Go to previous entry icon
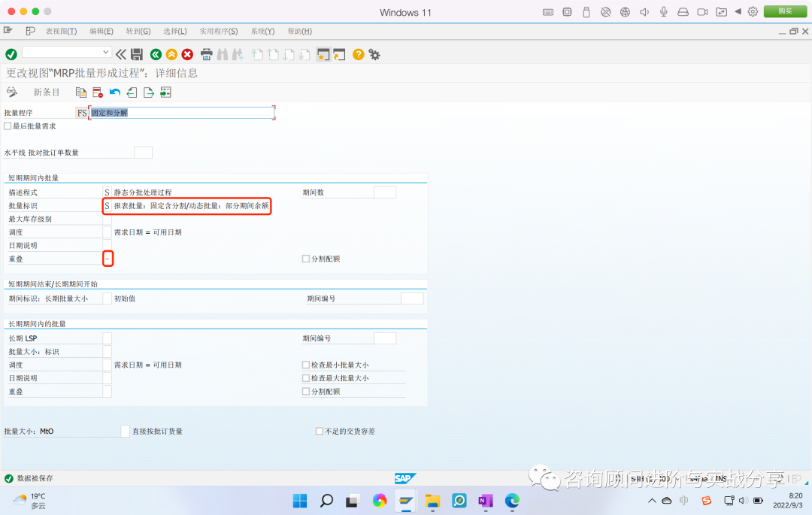The width and height of the screenshot is (812, 515). point(132,92)
